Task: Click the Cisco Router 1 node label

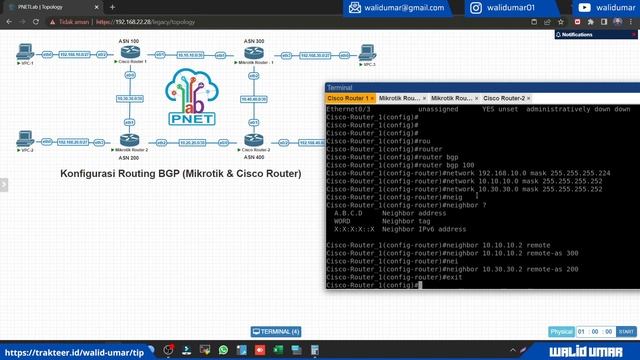Action: (132, 62)
